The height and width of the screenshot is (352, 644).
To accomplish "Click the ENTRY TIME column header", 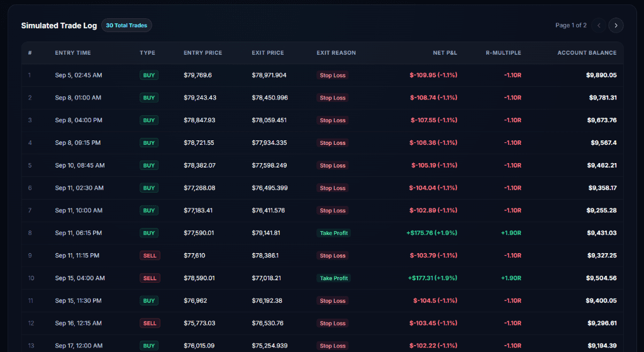I will tap(73, 53).
